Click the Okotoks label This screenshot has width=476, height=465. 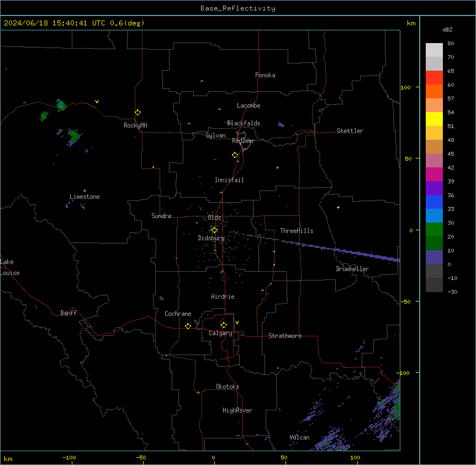(x=228, y=387)
